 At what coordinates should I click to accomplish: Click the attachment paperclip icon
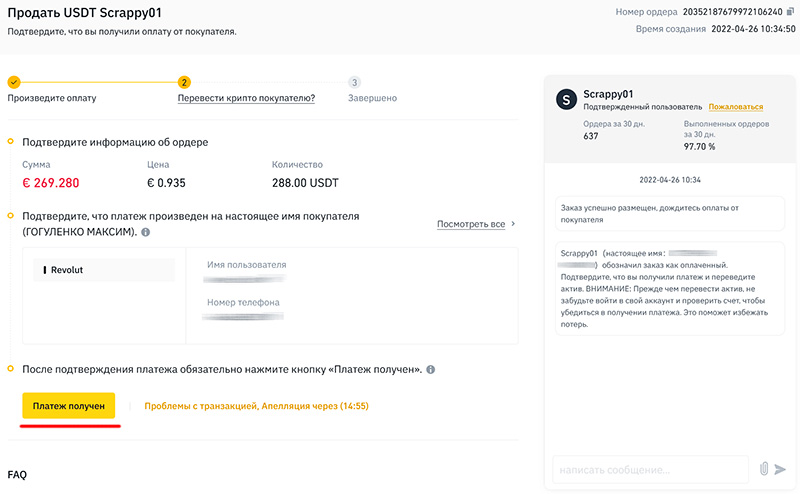point(764,468)
